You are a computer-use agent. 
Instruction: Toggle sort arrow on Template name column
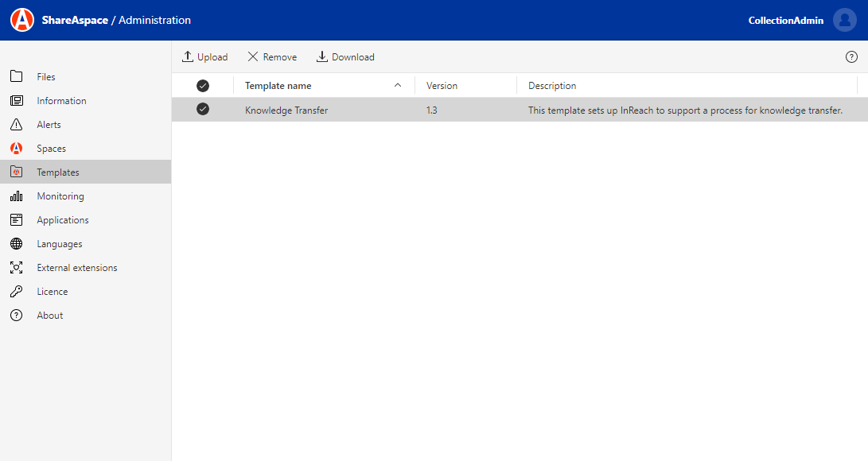pyautogui.click(x=398, y=86)
